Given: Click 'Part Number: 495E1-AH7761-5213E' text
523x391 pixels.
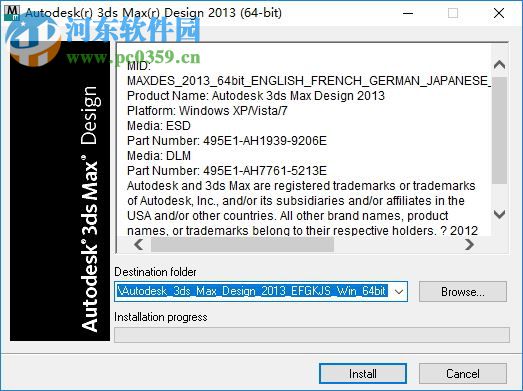Looking at the screenshot, I should click(227, 171).
